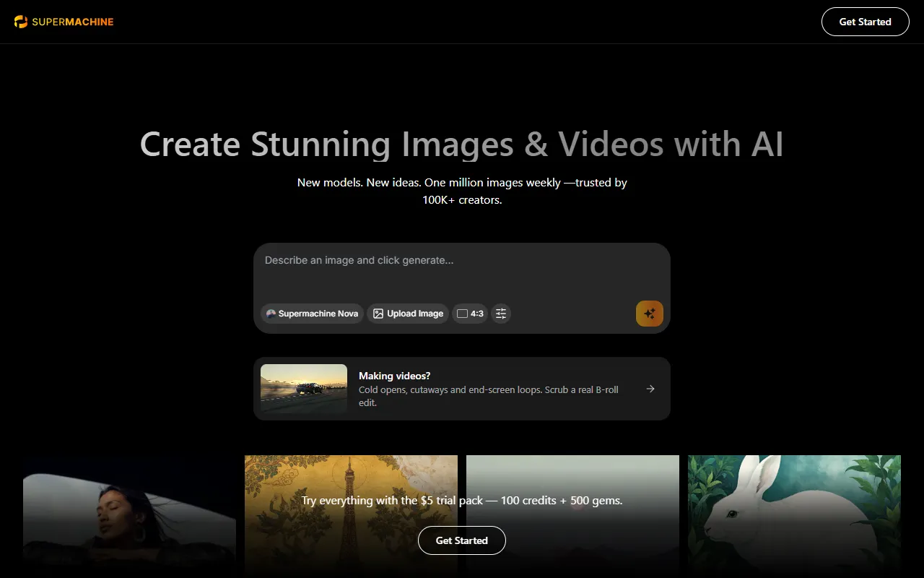The image size is (924, 578).
Task: Open the car video thumbnail
Action: click(304, 389)
